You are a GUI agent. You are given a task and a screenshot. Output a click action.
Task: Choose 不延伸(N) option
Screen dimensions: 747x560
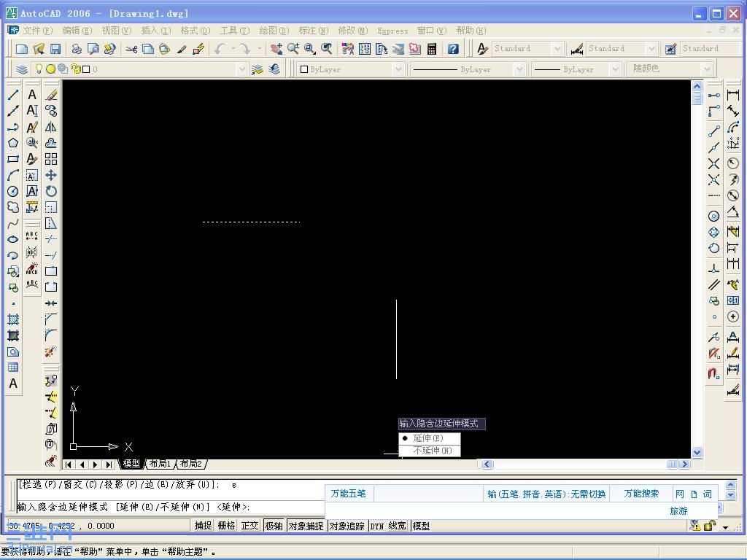pyautogui.click(x=429, y=451)
